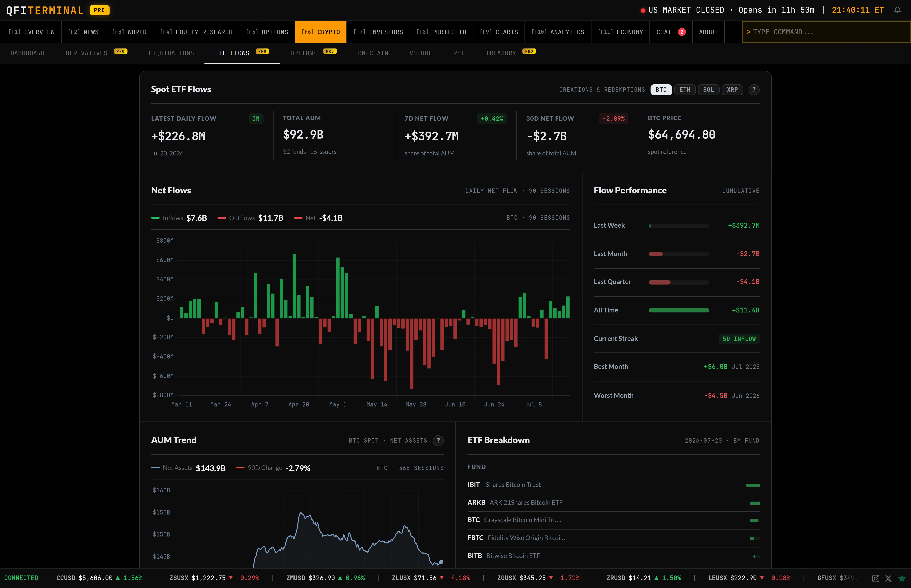The width and height of the screenshot is (911, 588).
Task: Open the F1 Overview tab
Action: 31,32
